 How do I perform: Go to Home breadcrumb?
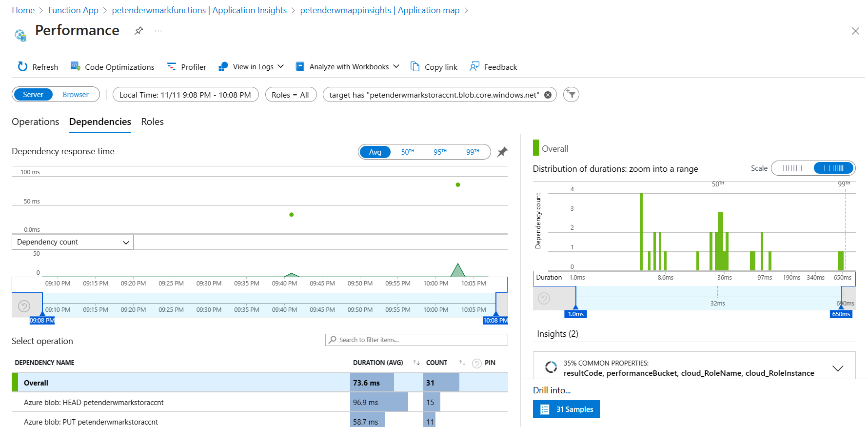point(23,10)
